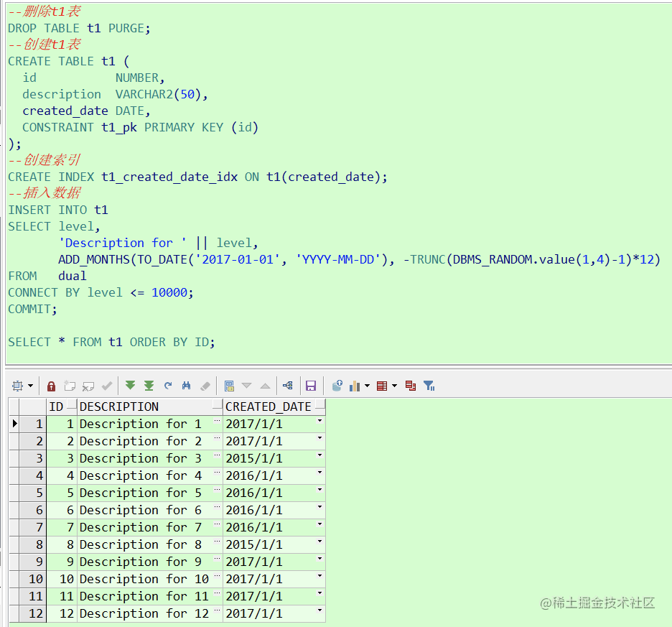
Task: Open the dropdown beside the grid view icon
Action: [393, 386]
